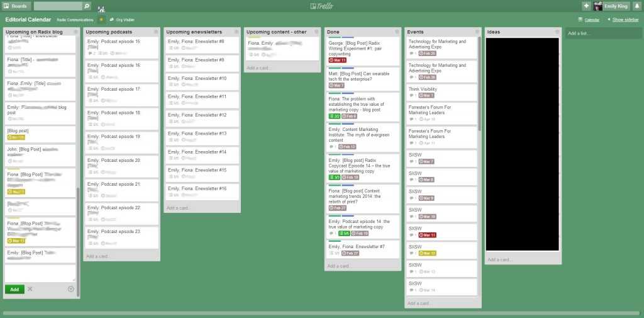Click green 5/5 checklist badge

coord(344,233)
